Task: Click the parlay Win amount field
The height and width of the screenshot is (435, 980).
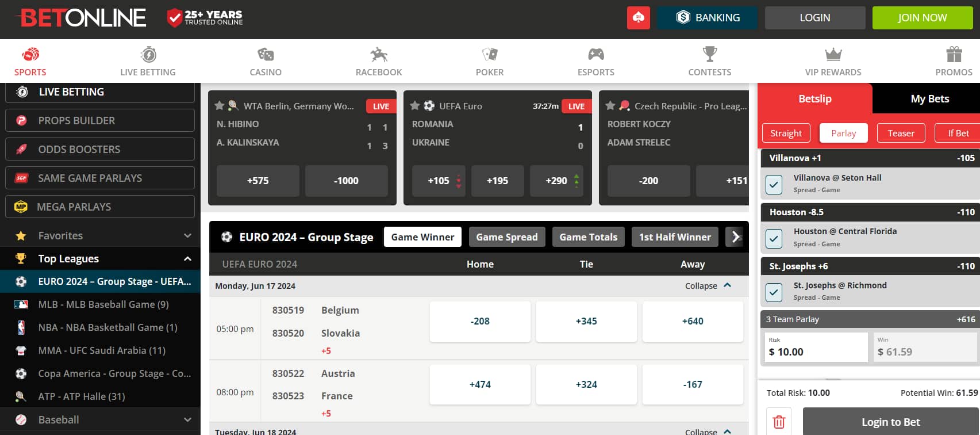Action: point(924,347)
